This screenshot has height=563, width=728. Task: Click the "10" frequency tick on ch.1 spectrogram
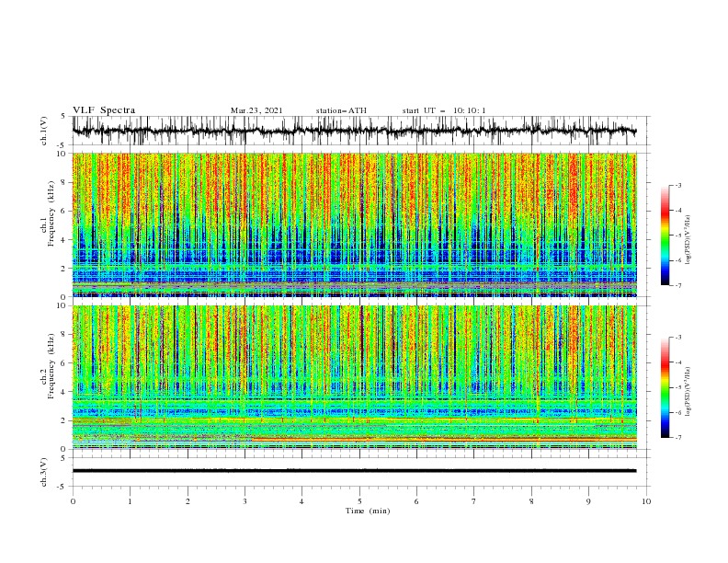pyautogui.click(x=63, y=154)
